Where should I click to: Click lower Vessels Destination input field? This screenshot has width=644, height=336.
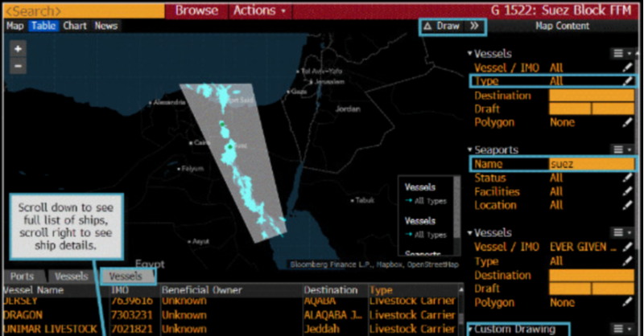point(592,275)
